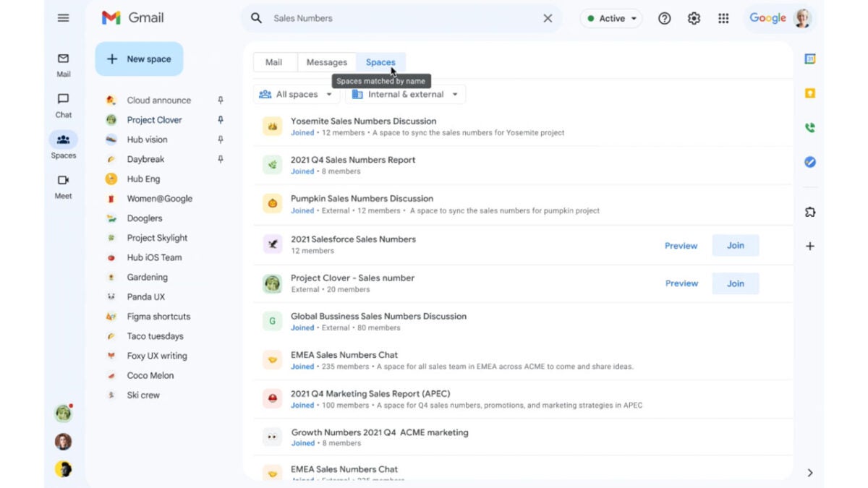Select the Spaces results tab

(x=380, y=62)
